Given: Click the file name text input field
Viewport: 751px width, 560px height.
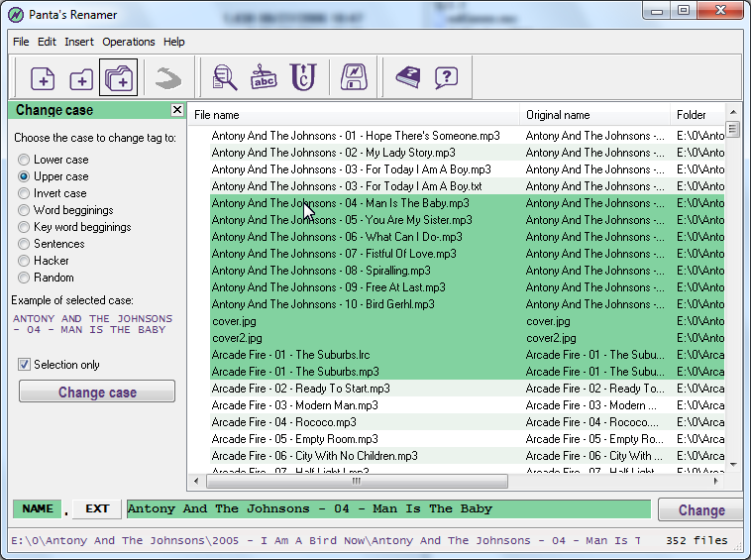Looking at the screenshot, I should (387, 509).
